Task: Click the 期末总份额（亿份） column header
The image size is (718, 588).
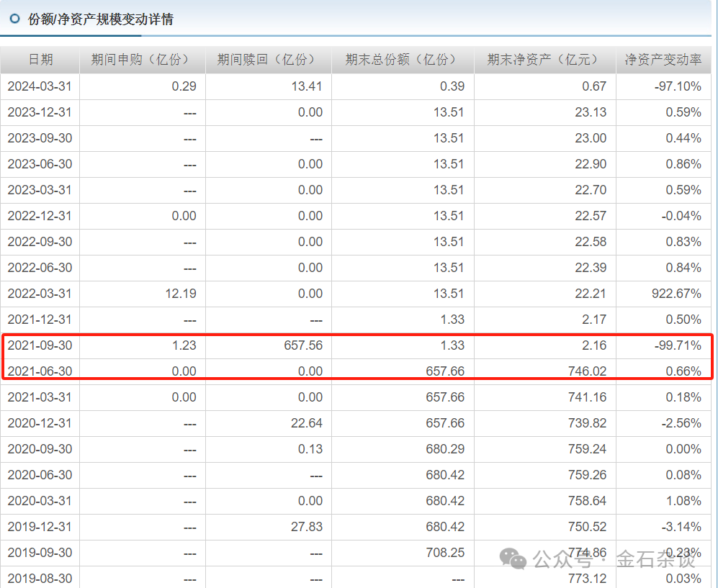Action: 403,60
